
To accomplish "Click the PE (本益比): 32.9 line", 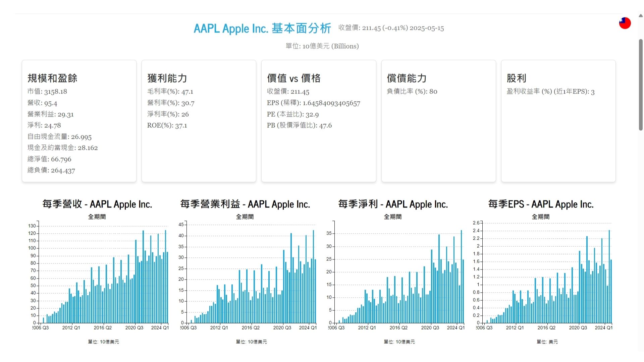I will click(292, 114).
